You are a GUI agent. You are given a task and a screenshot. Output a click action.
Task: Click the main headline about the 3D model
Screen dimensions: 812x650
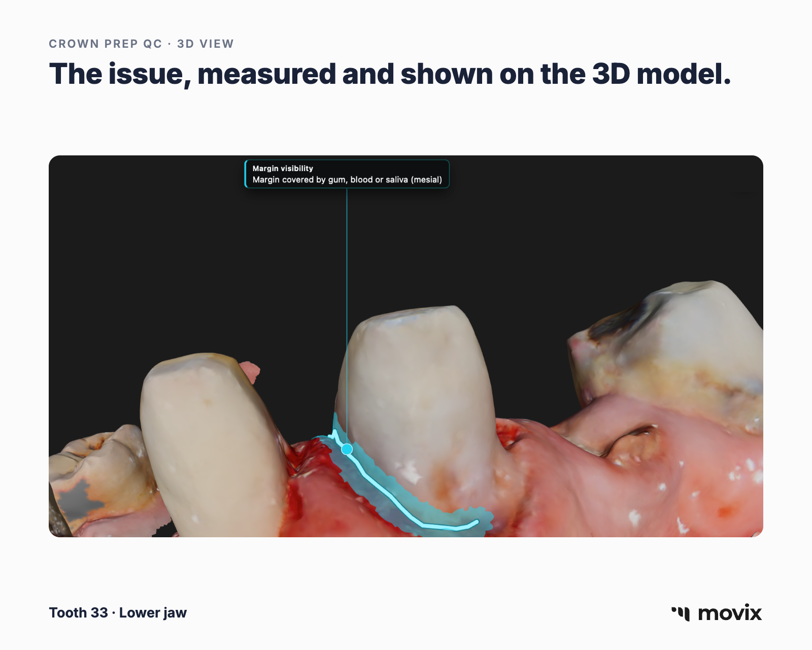click(390, 74)
